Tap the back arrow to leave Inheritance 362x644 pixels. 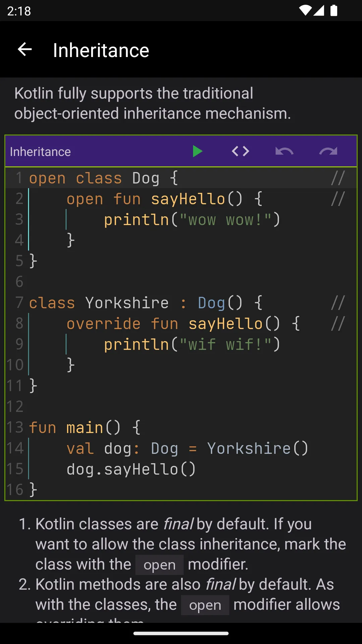click(25, 50)
